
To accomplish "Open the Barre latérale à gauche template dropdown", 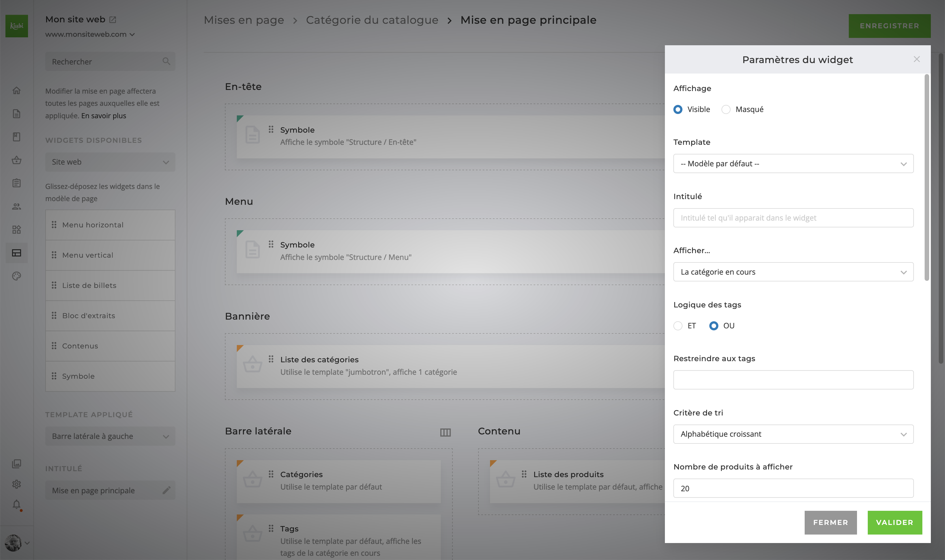I will click(110, 436).
